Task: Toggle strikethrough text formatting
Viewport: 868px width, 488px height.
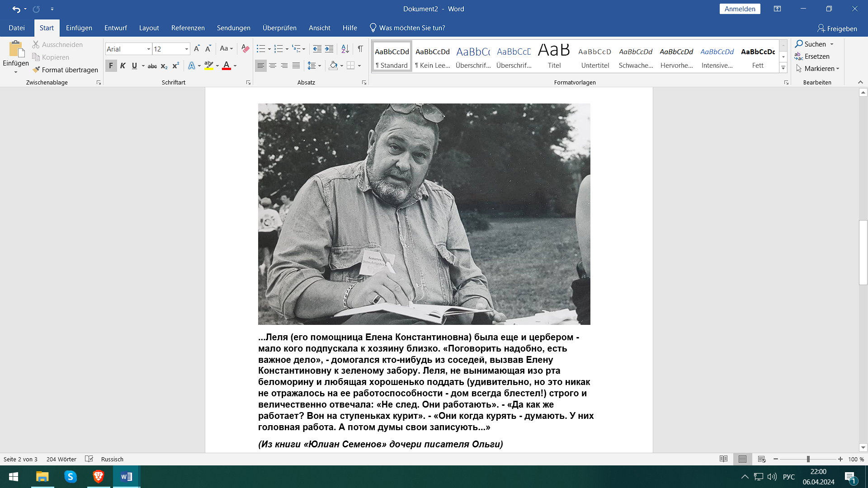Action: click(x=152, y=66)
